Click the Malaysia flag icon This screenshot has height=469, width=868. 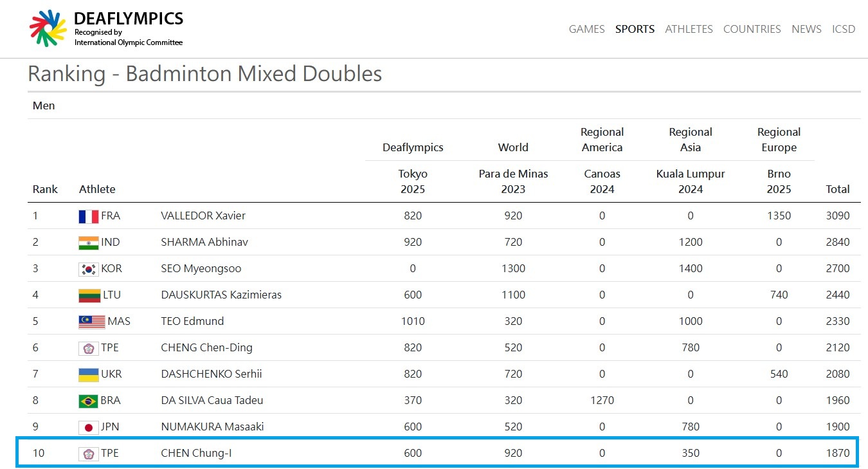(x=91, y=322)
